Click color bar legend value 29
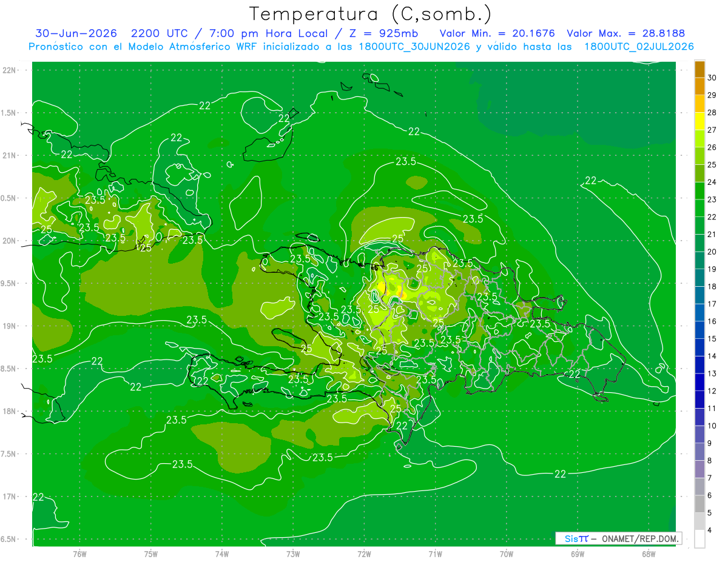The image size is (728, 562). click(712, 95)
